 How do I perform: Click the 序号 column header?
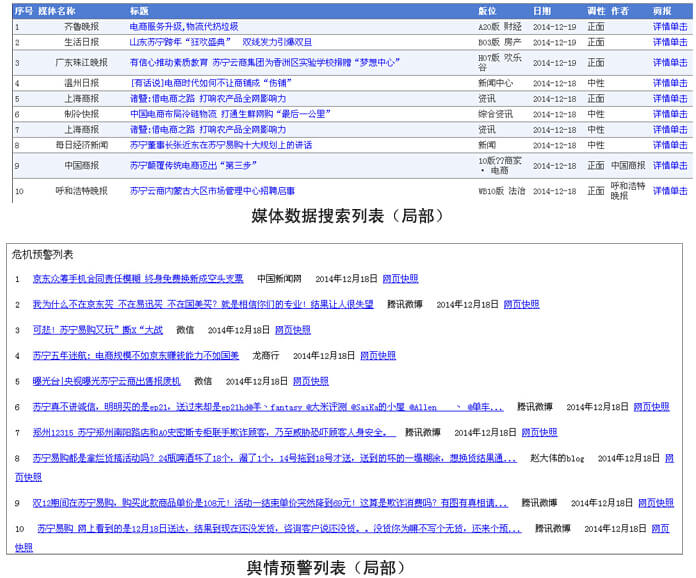point(24,11)
